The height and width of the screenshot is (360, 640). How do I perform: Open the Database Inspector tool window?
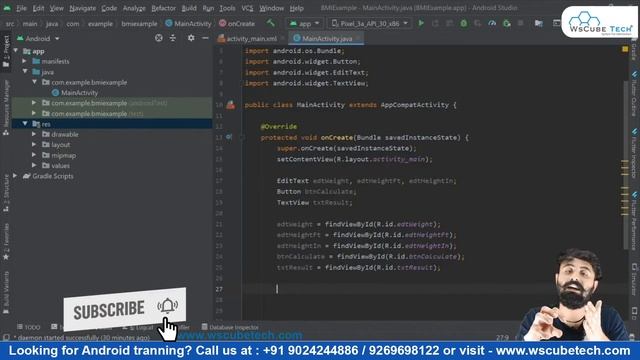pos(230,327)
